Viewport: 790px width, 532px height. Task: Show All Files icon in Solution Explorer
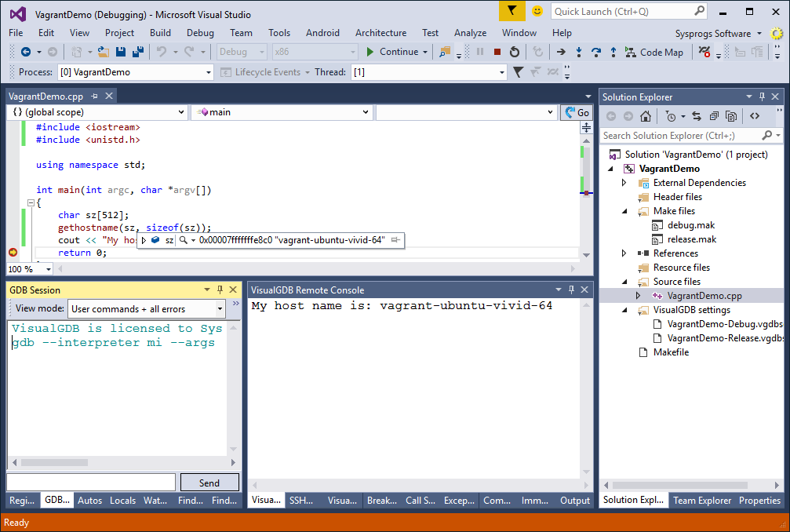(x=731, y=116)
